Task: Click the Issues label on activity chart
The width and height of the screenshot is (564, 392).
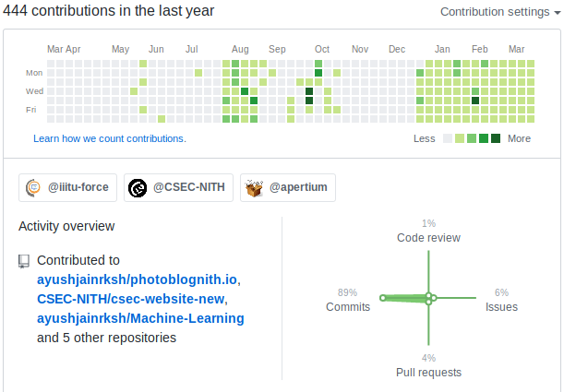Action: tap(501, 307)
